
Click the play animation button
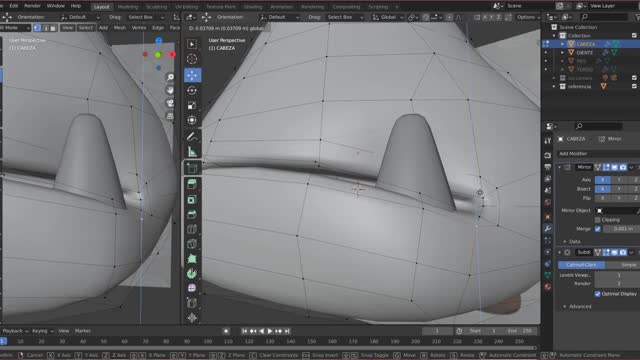pos(270,331)
